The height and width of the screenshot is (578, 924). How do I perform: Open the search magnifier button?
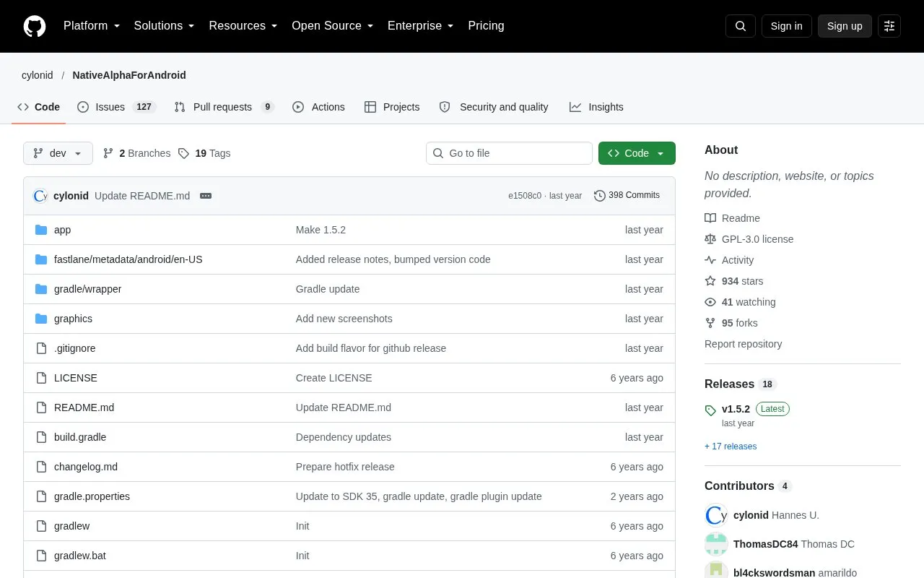pyautogui.click(x=741, y=26)
